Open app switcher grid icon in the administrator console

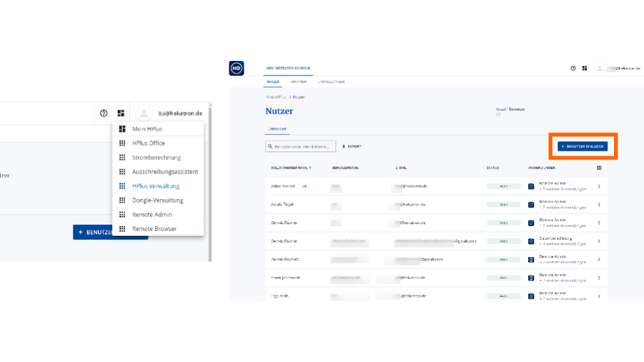tap(585, 68)
